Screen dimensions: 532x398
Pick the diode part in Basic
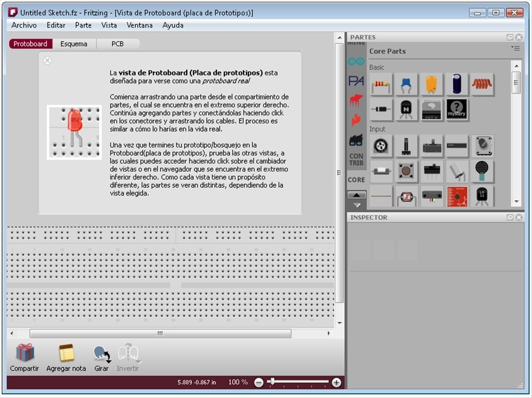click(381, 109)
